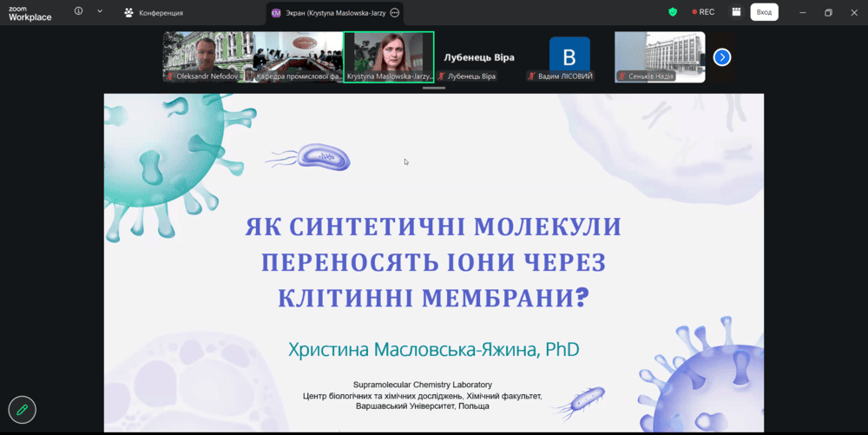
Task: Click the Supramolecular Chemistry Laboratory text
Action: click(x=423, y=385)
